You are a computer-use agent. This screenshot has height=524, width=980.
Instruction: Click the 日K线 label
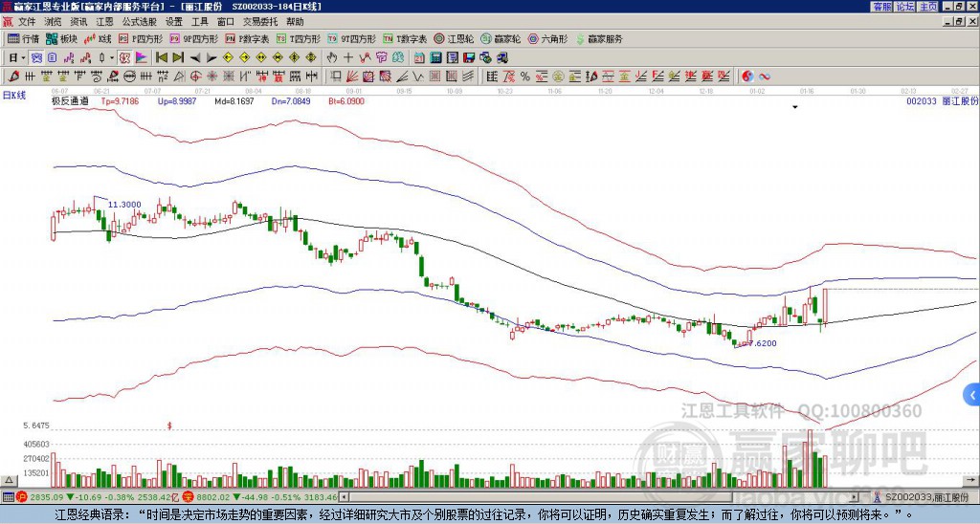[x=14, y=95]
